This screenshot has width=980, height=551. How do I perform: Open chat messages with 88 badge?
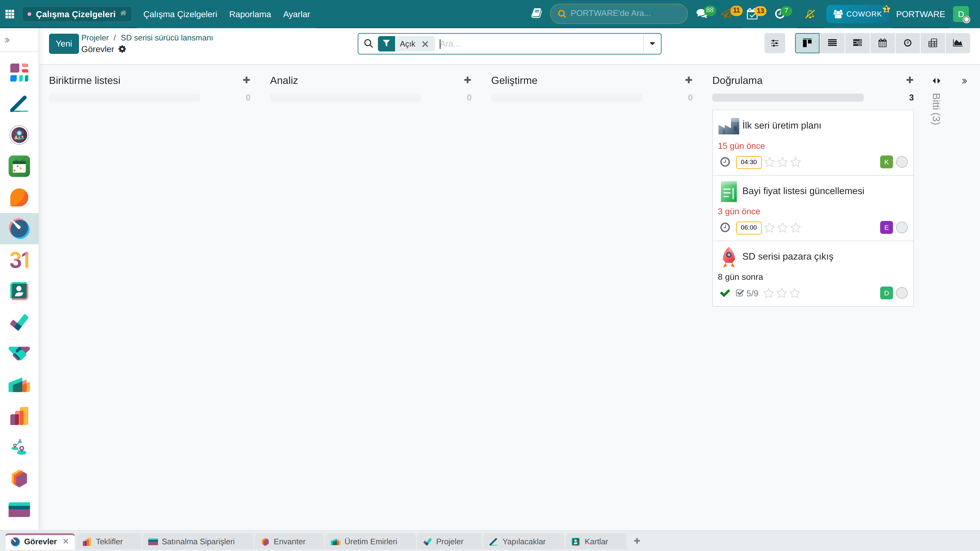point(702,14)
